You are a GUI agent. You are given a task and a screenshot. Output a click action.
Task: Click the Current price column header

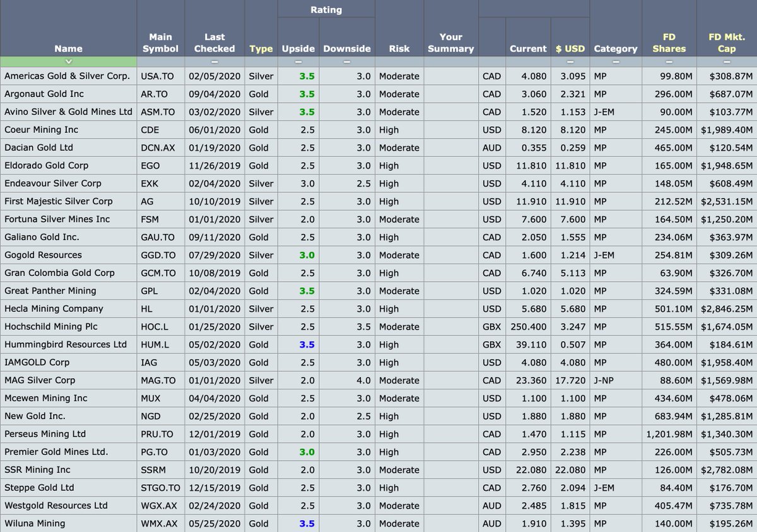coord(528,49)
